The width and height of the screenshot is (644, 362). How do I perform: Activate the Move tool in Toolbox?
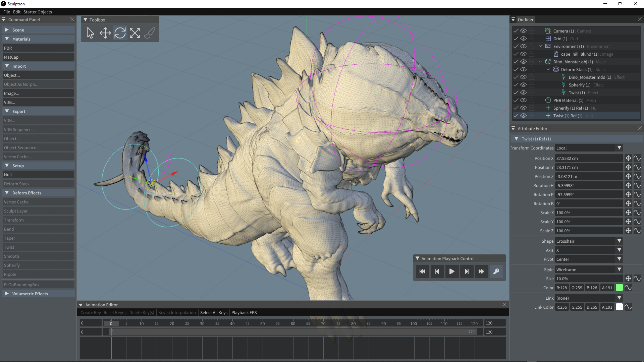[105, 33]
